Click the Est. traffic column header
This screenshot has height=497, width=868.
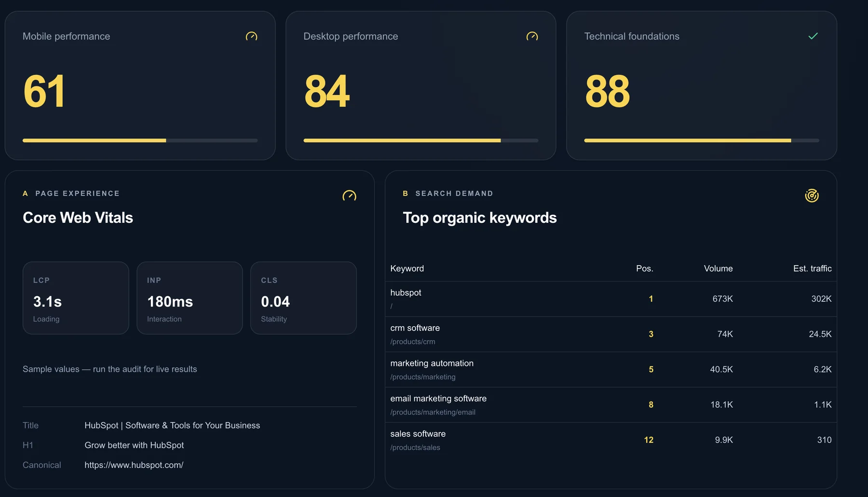[x=812, y=269]
